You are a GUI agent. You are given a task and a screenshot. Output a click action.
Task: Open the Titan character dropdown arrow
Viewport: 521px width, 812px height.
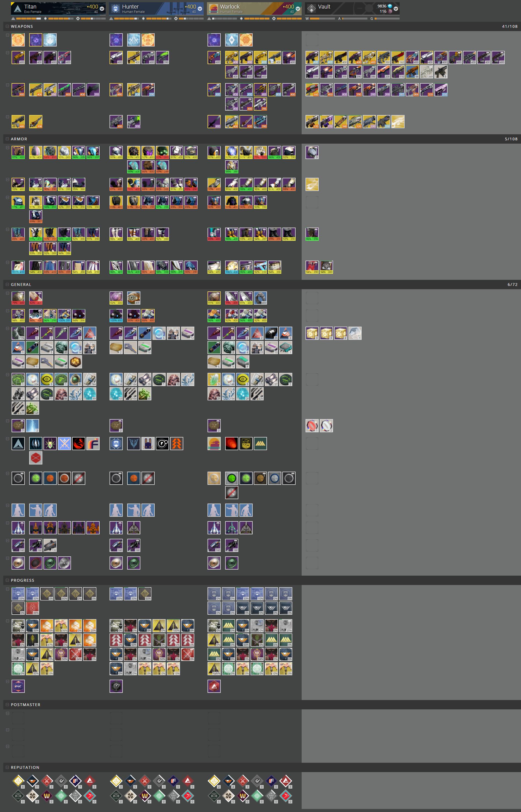click(102, 9)
